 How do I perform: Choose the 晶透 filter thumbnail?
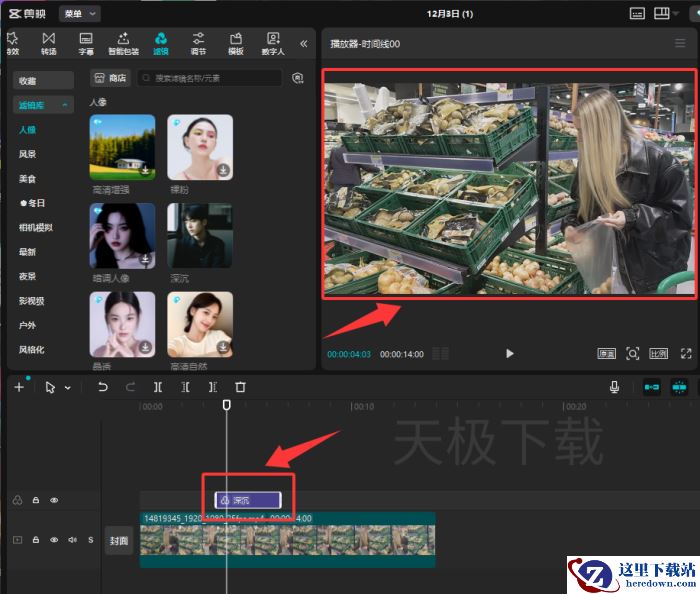pos(122,324)
